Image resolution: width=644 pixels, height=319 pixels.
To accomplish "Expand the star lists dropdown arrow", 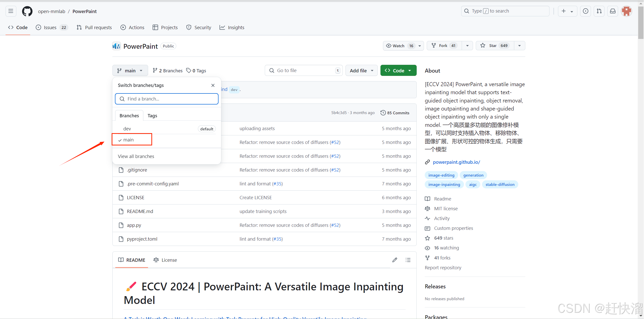I will coord(520,46).
